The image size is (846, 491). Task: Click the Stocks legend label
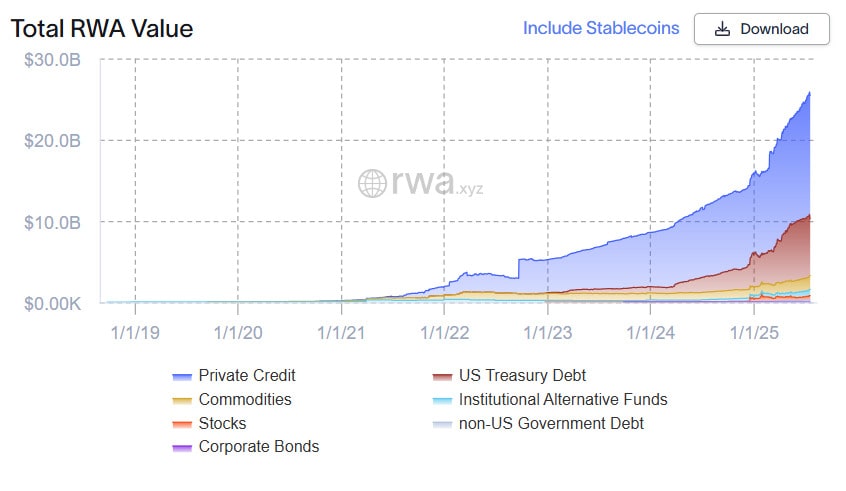click(x=222, y=424)
